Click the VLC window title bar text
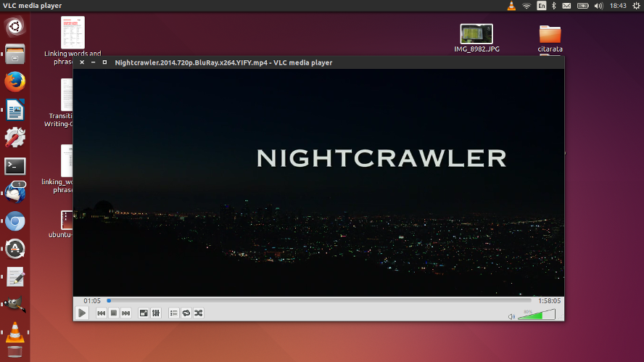644x362 pixels. [x=223, y=63]
